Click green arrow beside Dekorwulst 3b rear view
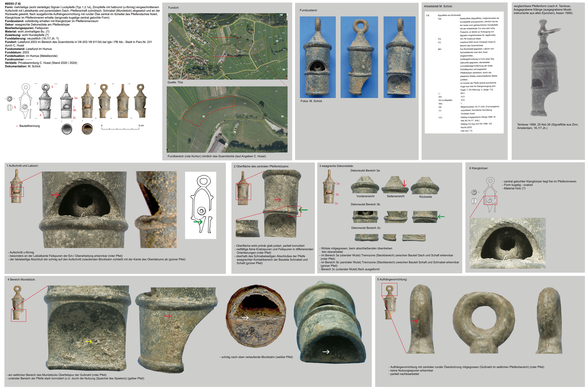This screenshot has height=389, width=588. [x=441, y=217]
